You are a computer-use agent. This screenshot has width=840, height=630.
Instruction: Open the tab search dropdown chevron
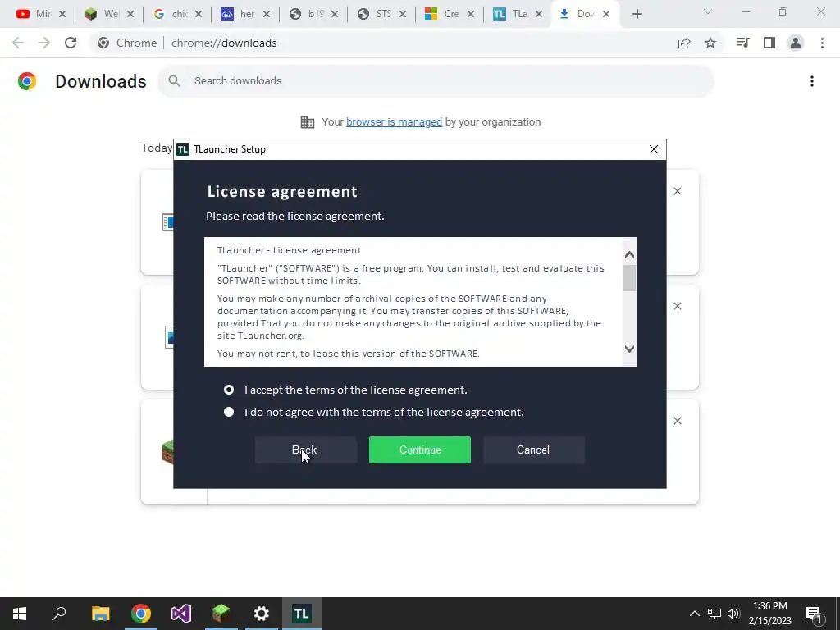[x=708, y=11]
